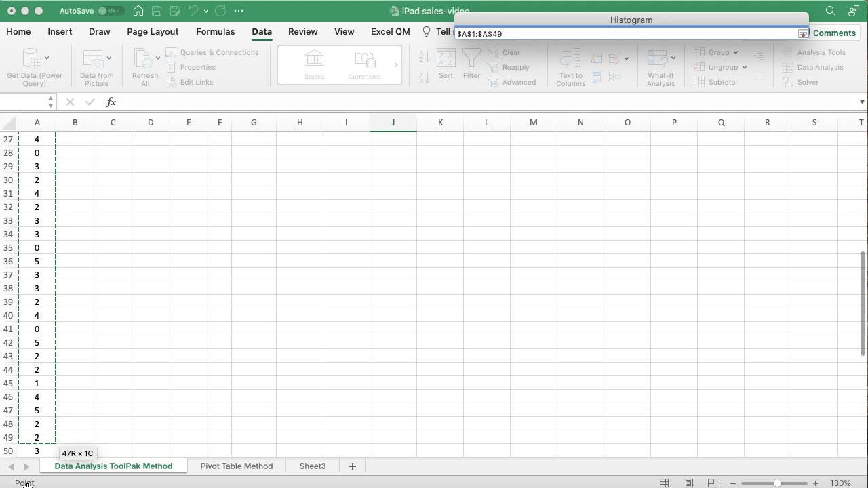Click the Analysis Tools button
This screenshot has height=488, width=868.
814,52
